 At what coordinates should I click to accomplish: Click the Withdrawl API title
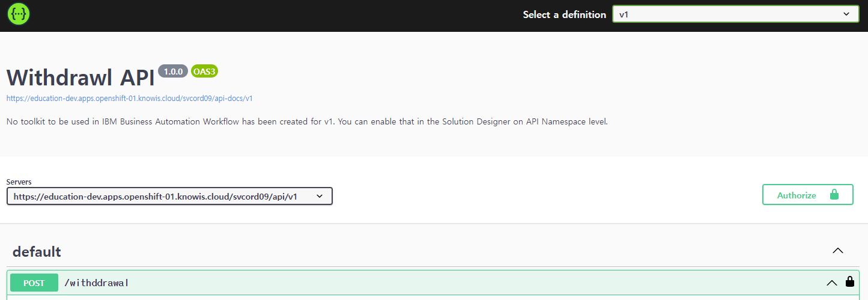(x=80, y=78)
